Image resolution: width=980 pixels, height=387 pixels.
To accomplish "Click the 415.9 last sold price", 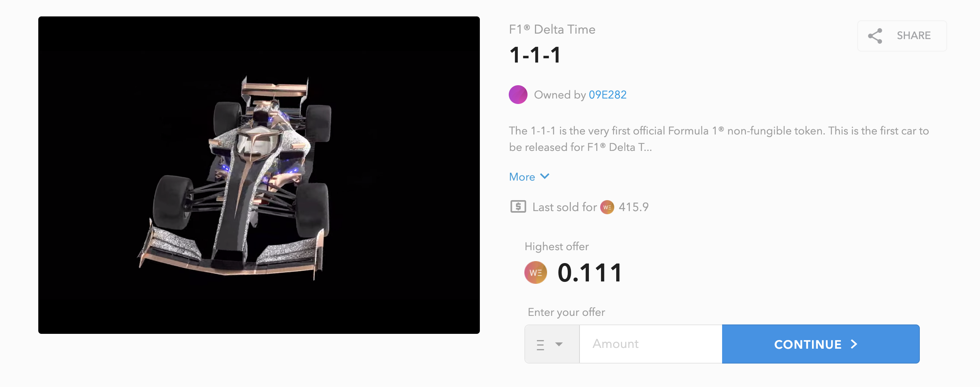I will (x=633, y=207).
